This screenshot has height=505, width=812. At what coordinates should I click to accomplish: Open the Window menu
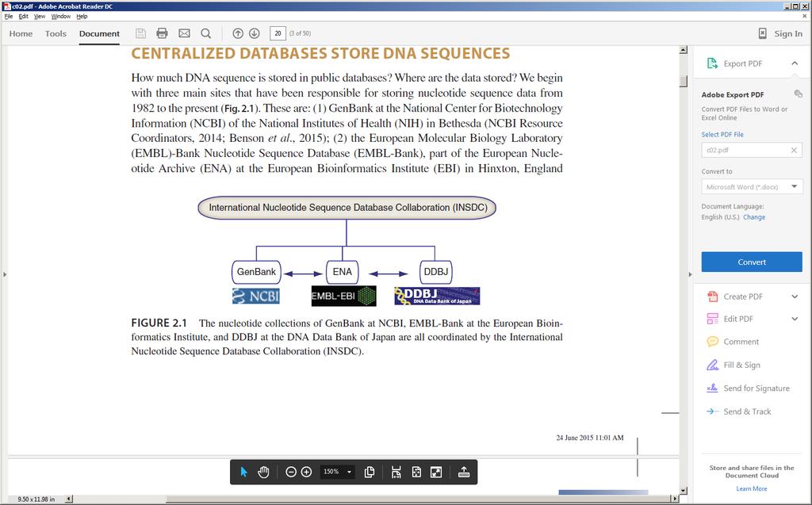coord(60,16)
